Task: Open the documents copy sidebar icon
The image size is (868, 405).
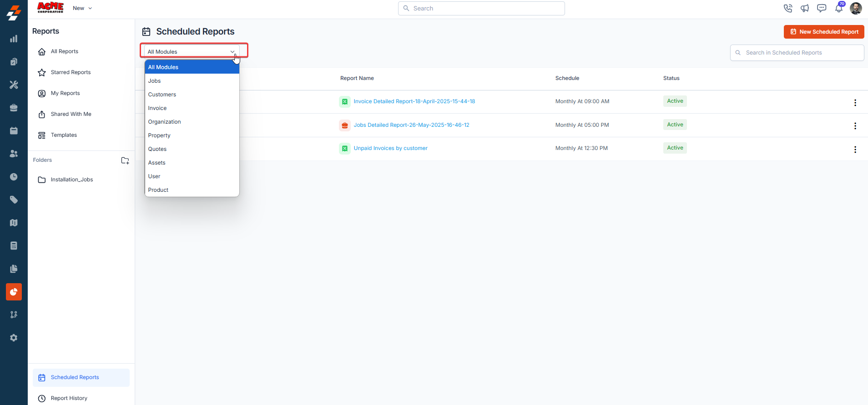Action: pos(14,269)
